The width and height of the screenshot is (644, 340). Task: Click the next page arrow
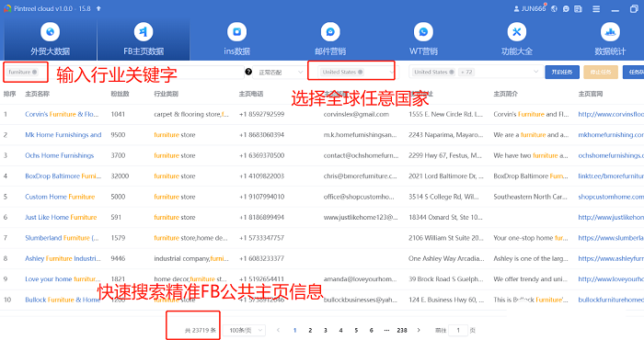(419, 330)
